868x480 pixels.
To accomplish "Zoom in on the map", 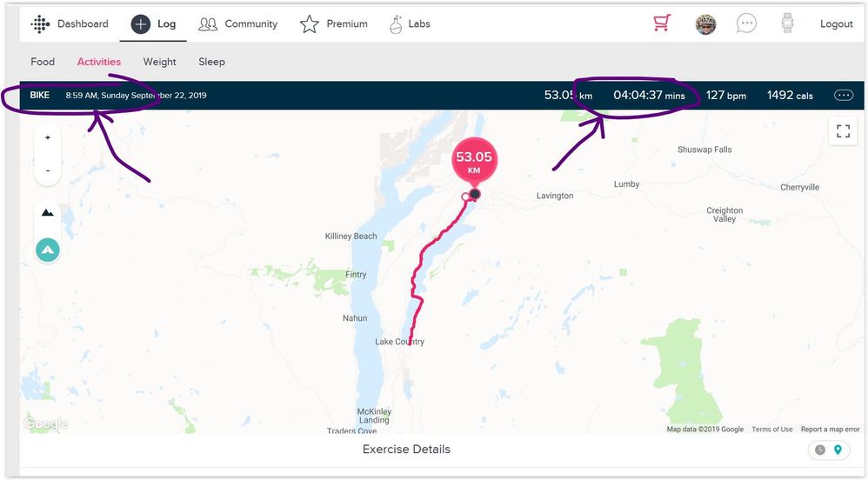I will click(x=48, y=137).
